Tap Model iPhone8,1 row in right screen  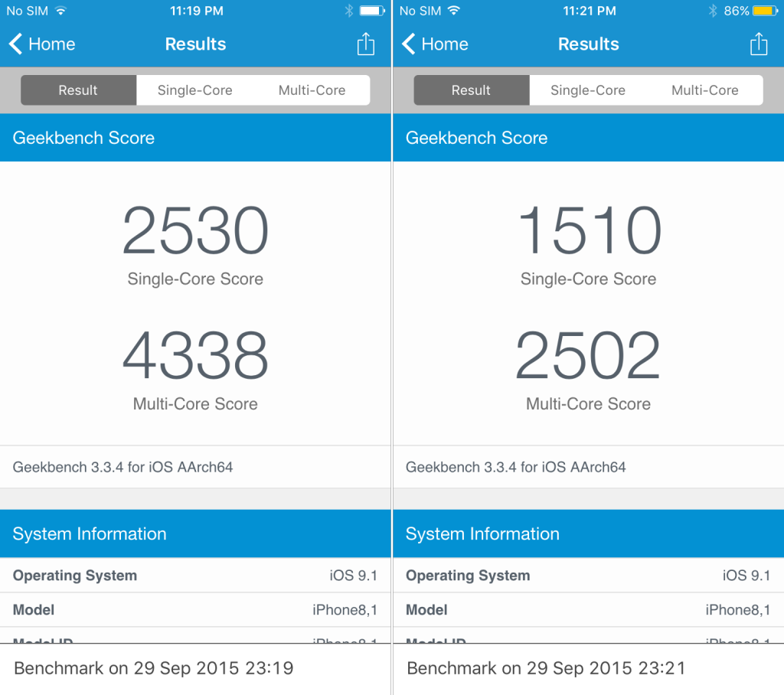(x=589, y=610)
